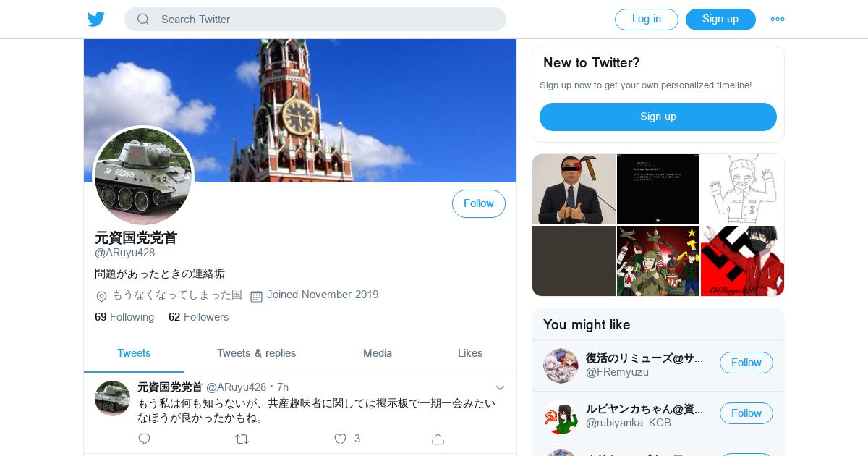This screenshot has width=868, height=456.
Task: Open the 69 Following list
Action: click(x=124, y=317)
